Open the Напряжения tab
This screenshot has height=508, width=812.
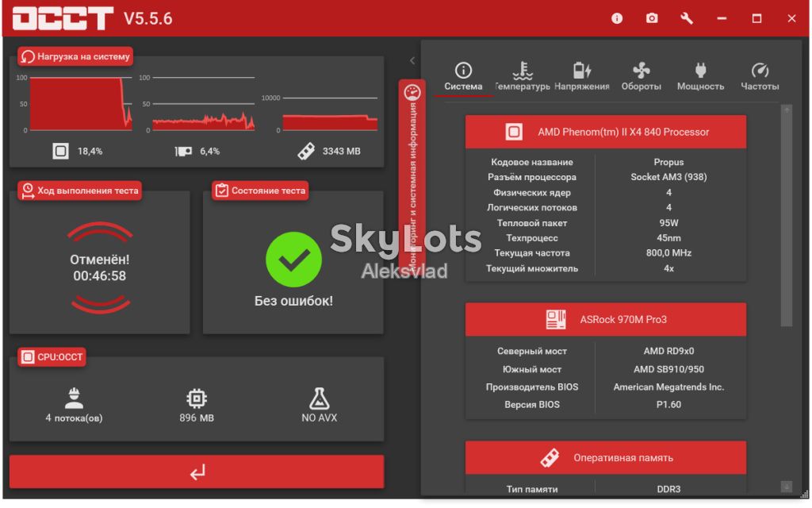pyautogui.click(x=581, y=76)
